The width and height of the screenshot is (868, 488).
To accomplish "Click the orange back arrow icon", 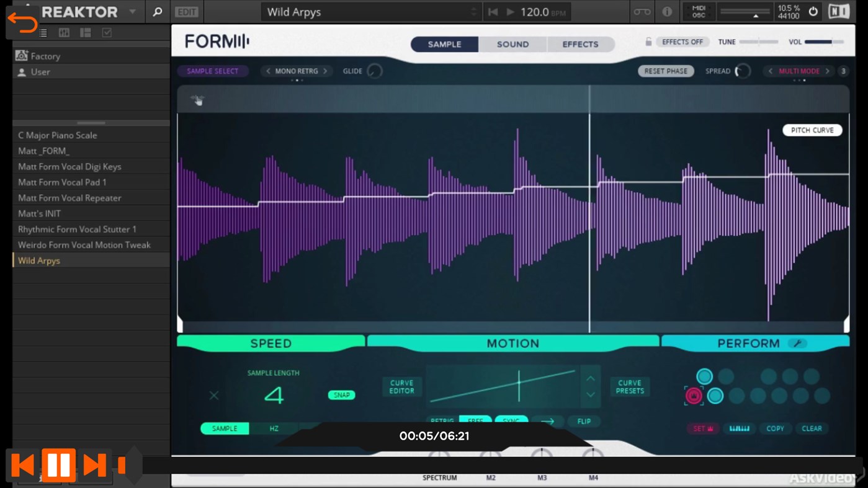I will coord(23,23).
